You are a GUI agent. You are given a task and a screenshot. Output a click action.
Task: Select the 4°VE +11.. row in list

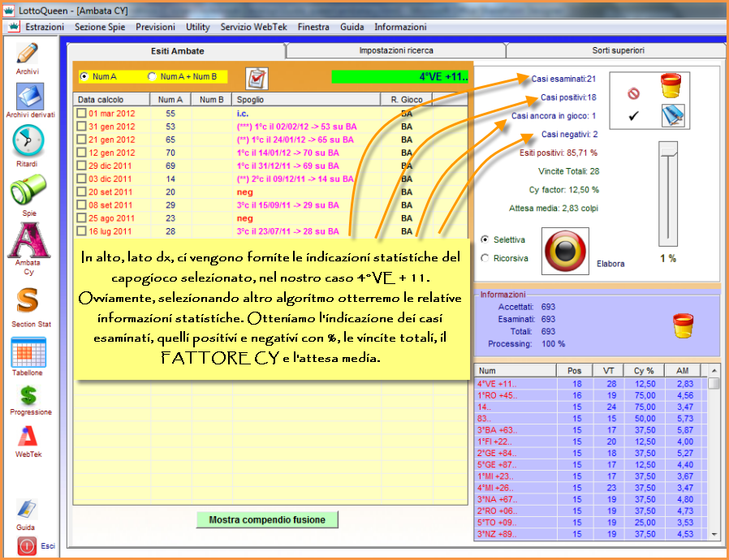click(591, 384)
